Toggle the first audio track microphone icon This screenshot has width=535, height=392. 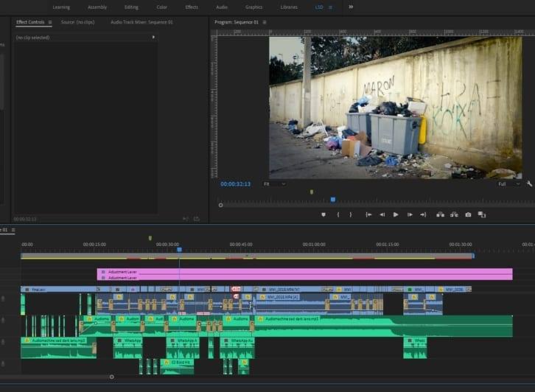pos(3,299)
